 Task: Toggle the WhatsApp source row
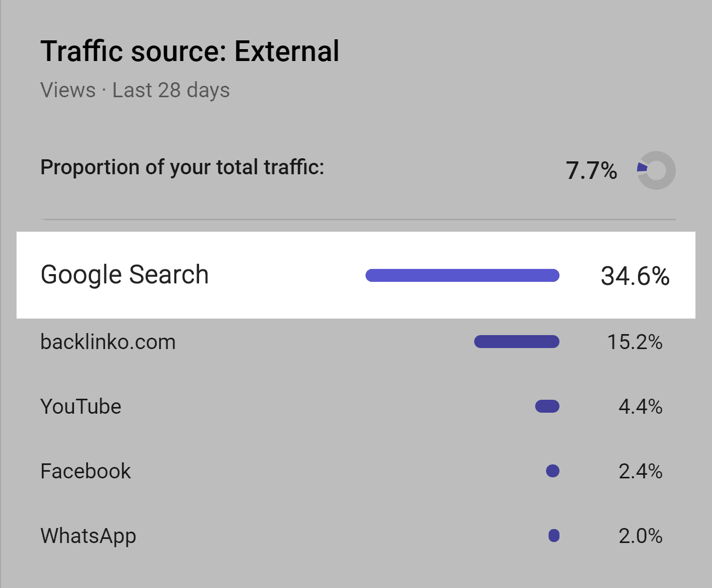pos(87,536)
